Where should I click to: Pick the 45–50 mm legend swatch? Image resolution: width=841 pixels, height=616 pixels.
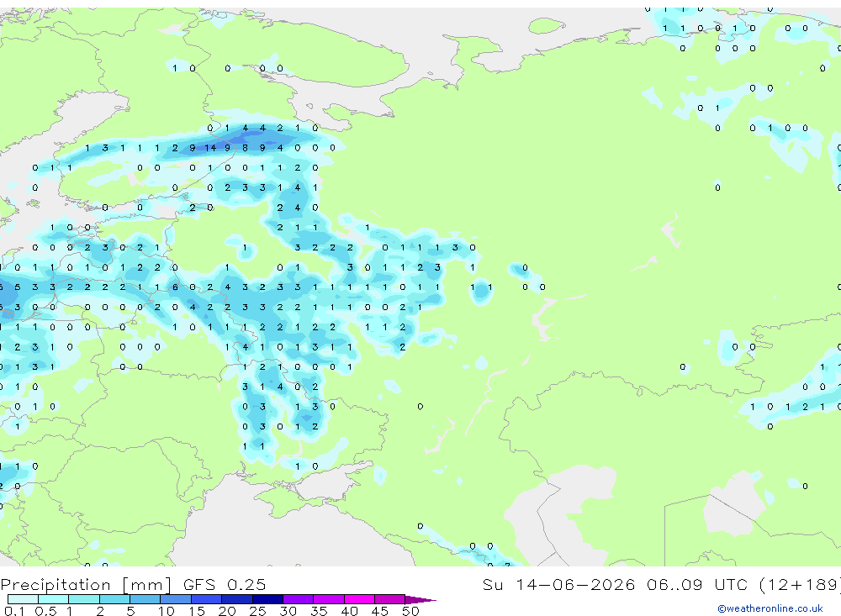[390, 599]
